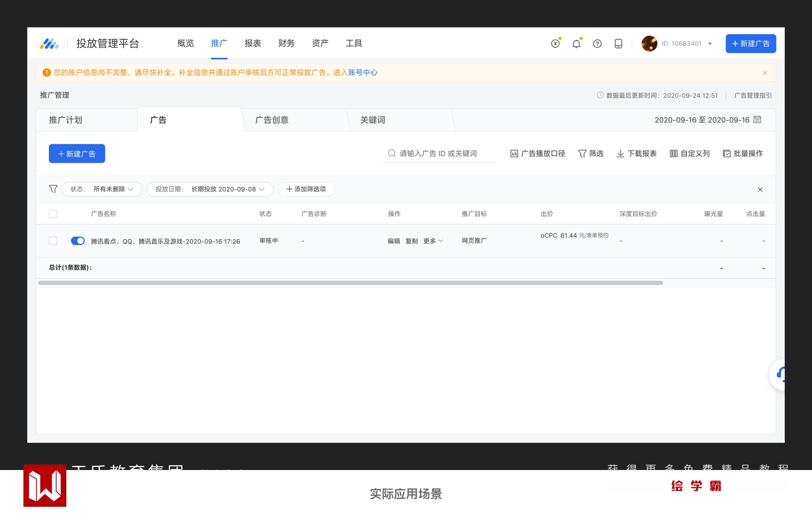Click 添加筛选项 add filter button

[x=306, y=189]
